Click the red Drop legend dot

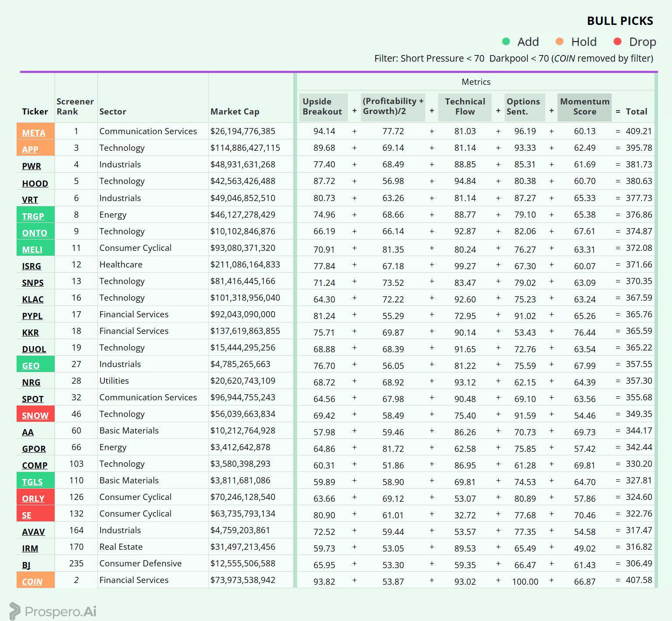click(617, 42)
